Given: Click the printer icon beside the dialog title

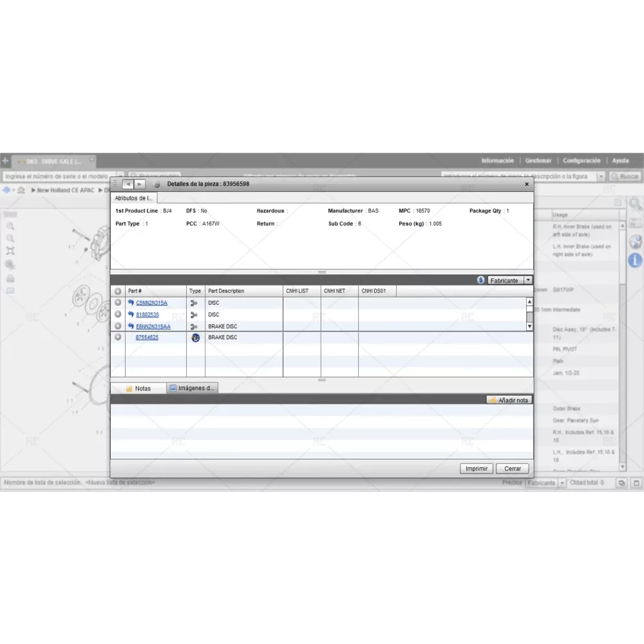Looking at the screenshot, I should point(156,184).
